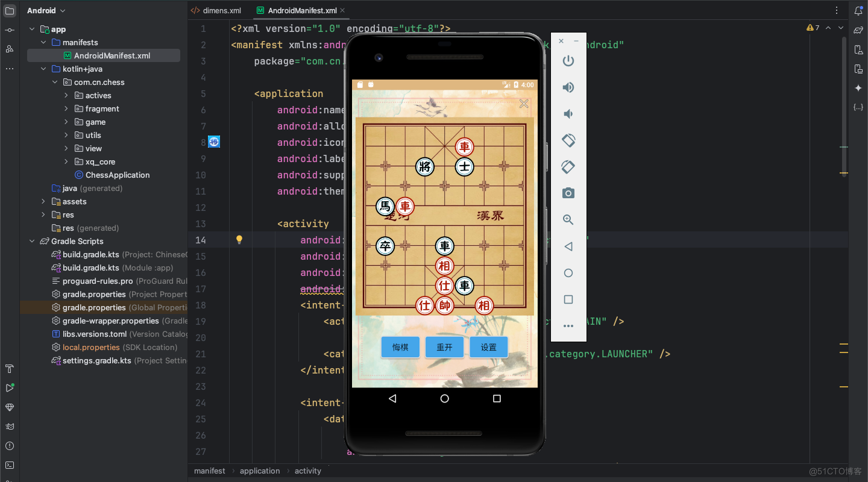
Task: Open the Structure tool window icon
Action: point(10,49)
